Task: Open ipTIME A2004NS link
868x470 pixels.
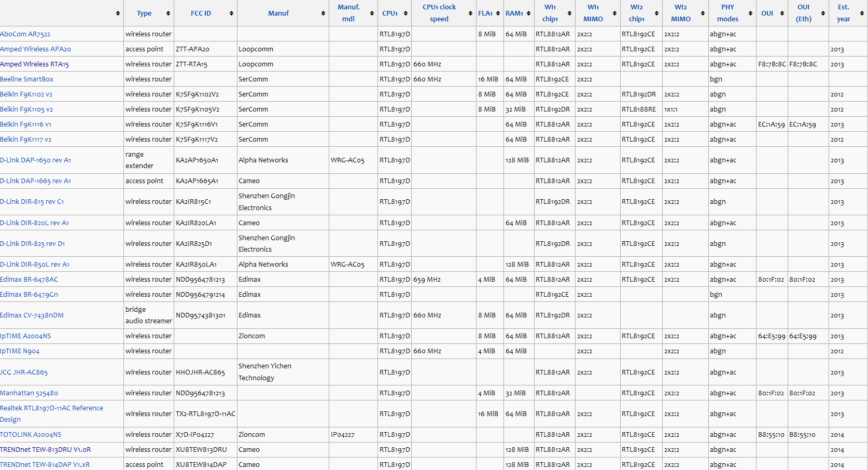Action: tap(25, 336)
